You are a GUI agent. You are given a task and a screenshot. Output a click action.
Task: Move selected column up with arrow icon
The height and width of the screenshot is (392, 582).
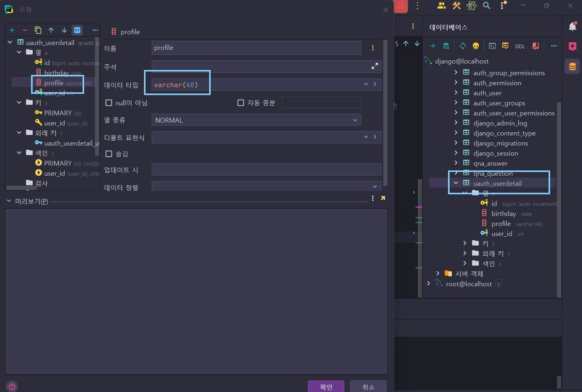click(x=51, y=30)
